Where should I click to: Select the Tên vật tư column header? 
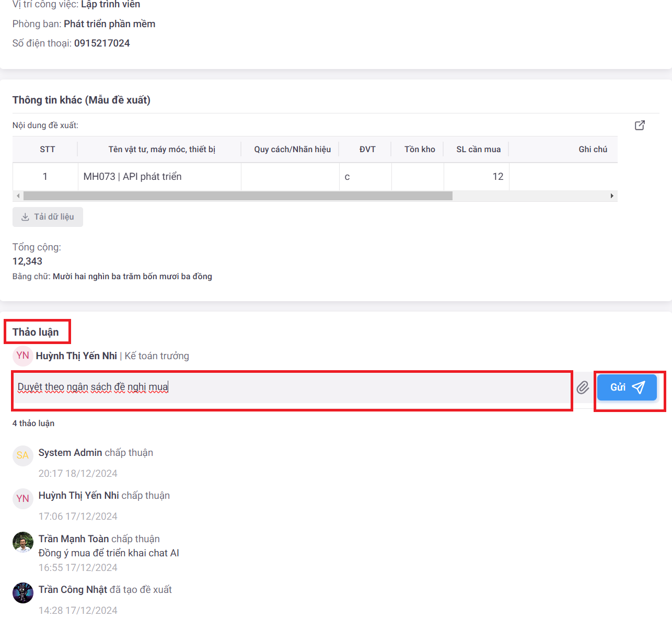pos(161,150)
